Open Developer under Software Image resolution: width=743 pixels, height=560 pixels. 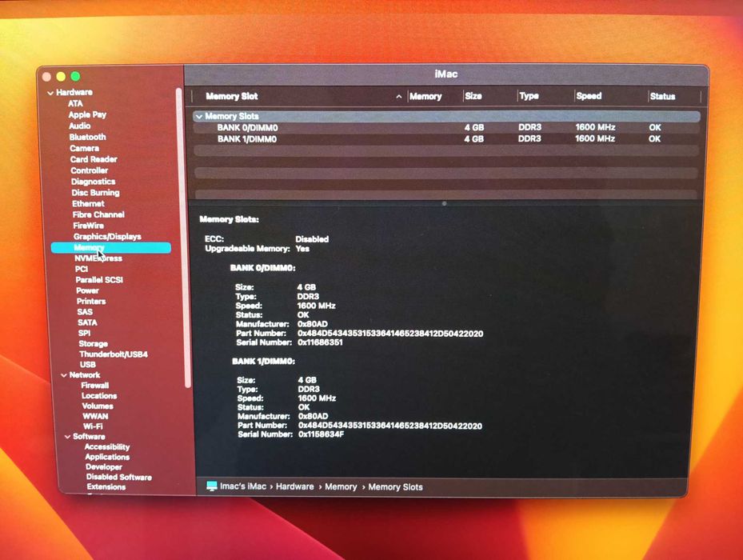tap(104, 467)
